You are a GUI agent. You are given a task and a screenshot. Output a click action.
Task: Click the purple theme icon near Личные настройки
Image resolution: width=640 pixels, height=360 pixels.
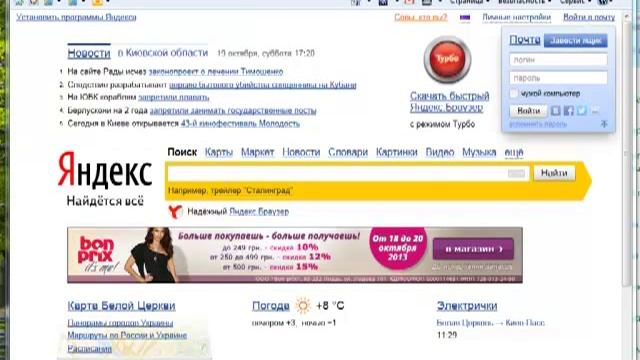click(465, 18)
